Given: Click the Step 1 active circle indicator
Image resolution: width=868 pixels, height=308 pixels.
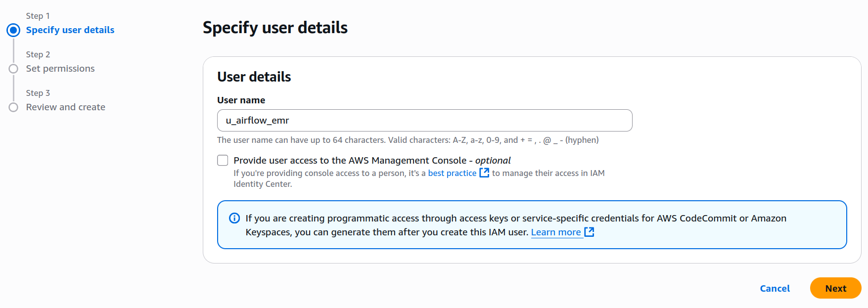Looking at the screenshot, I should pyautogui.click(x=13, y=30).
